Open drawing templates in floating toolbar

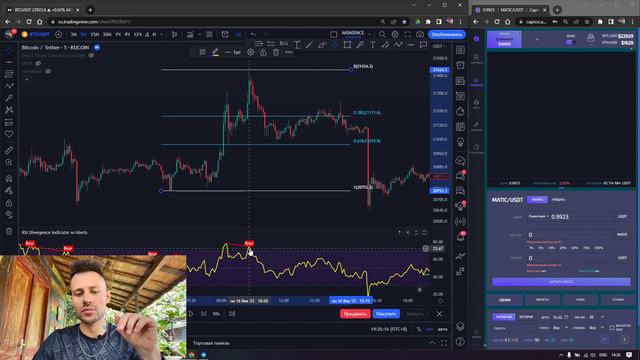click(x=202, y=52)
